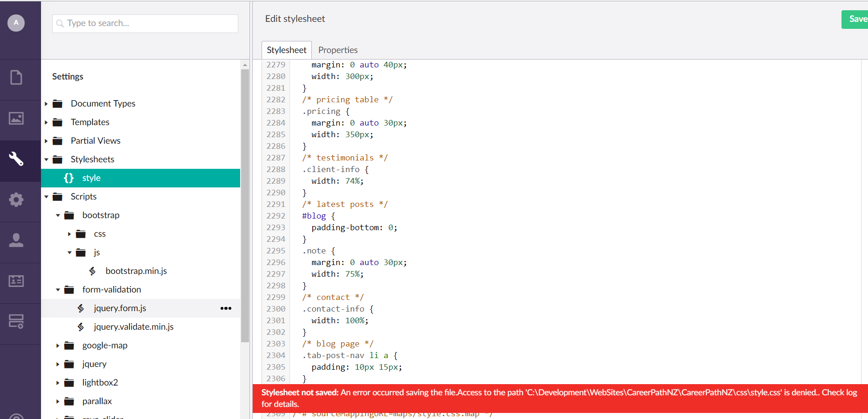This screenshot has height=419, width=868.
Task: Click the css folder icon
Action: click(x=81, y=234)
